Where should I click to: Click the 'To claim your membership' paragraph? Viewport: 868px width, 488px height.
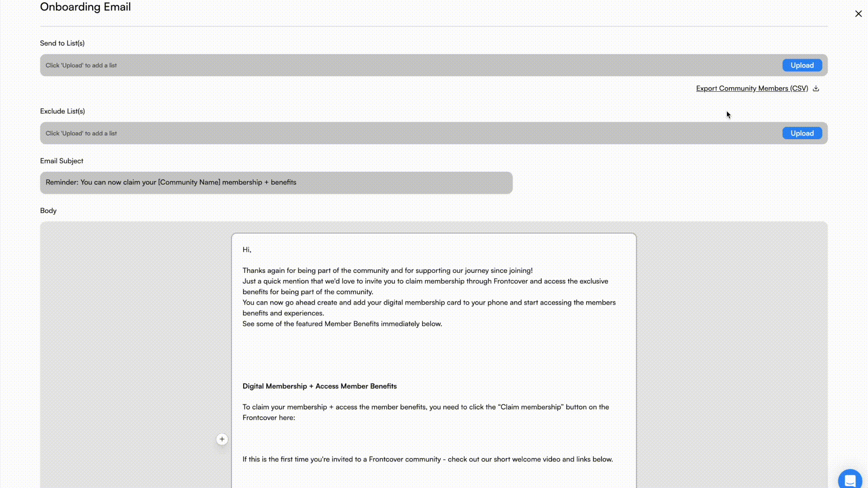pyautogui.click(x=425, y=407)
